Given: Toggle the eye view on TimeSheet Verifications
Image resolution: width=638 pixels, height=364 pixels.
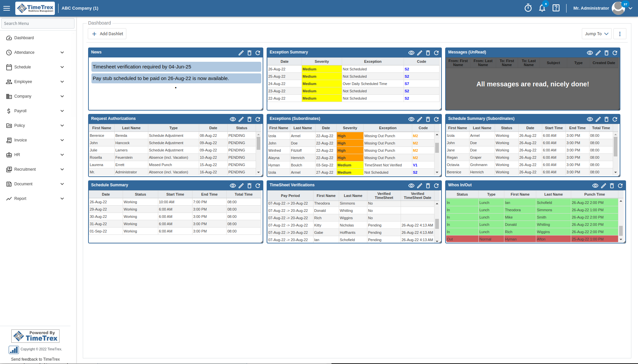Looking at the screenshot, I should (411, 186).
